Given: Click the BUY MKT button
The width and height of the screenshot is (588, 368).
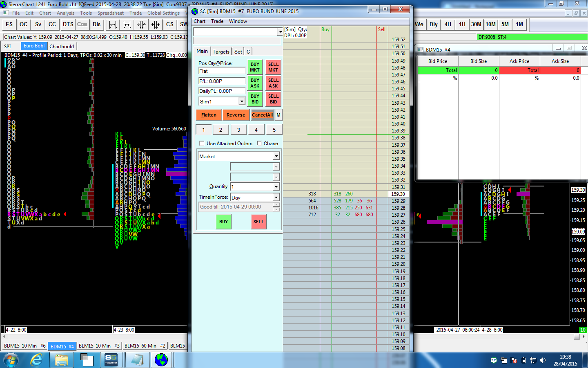Looking at the screenshot, I should click(x=255, y=67).
